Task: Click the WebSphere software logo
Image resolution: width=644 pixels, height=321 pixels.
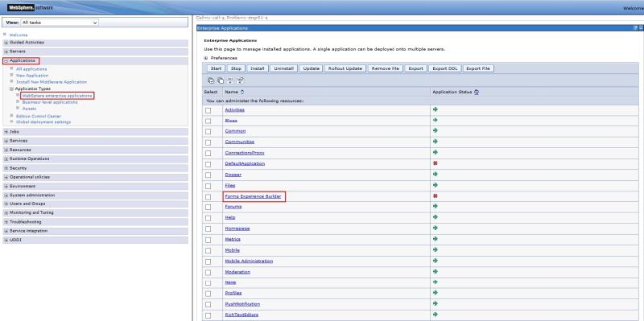Action: pos(30,7)
